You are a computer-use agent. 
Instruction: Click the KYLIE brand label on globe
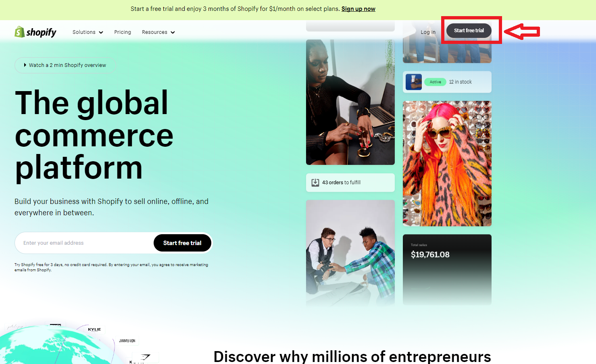coord(94,329)
